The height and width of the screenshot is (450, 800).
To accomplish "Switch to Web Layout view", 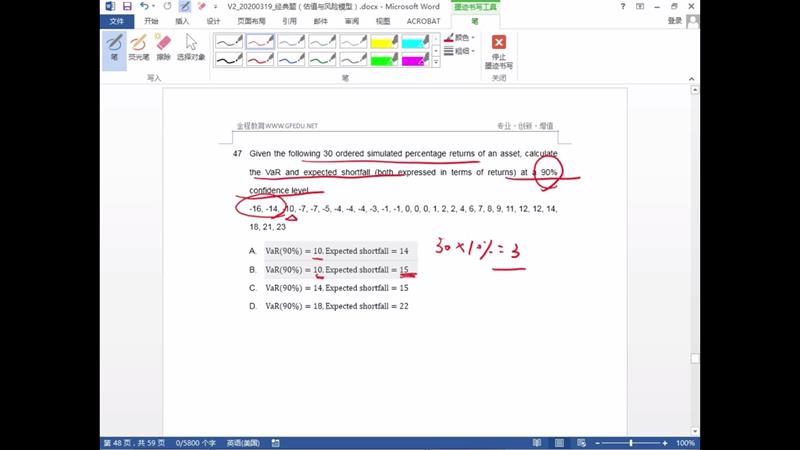I will click(581, 443).
